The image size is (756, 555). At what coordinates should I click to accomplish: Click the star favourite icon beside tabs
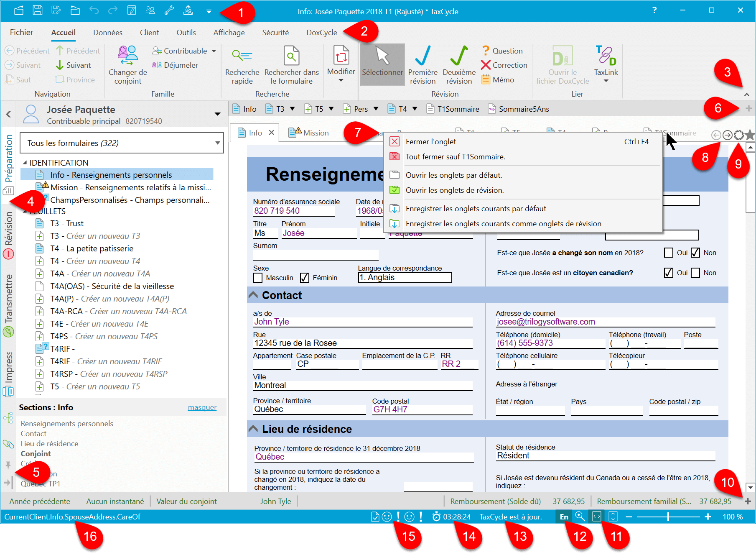[x=750, y=135]
